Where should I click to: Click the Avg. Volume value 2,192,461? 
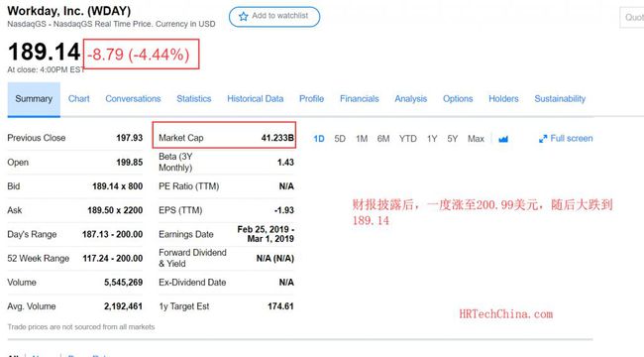coord(123,306)
